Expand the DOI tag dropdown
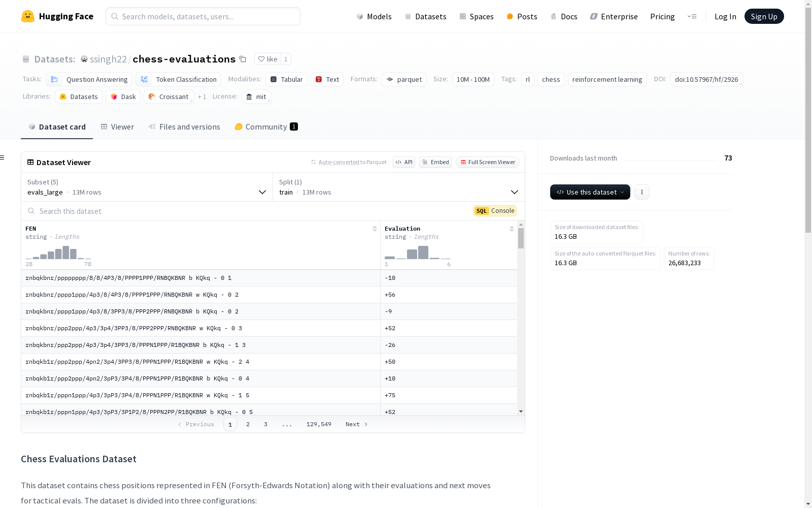This screenshot has height=508, width=812. tap(706, 79)
